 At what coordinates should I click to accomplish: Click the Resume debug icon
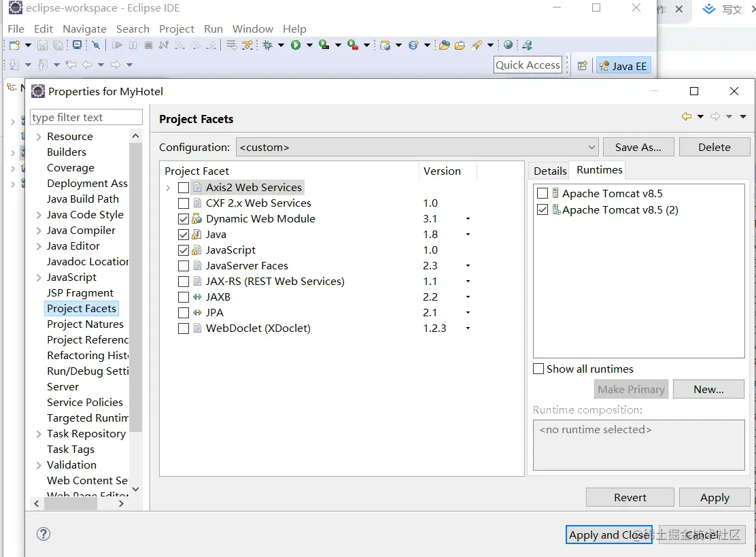tap(117, 45)
